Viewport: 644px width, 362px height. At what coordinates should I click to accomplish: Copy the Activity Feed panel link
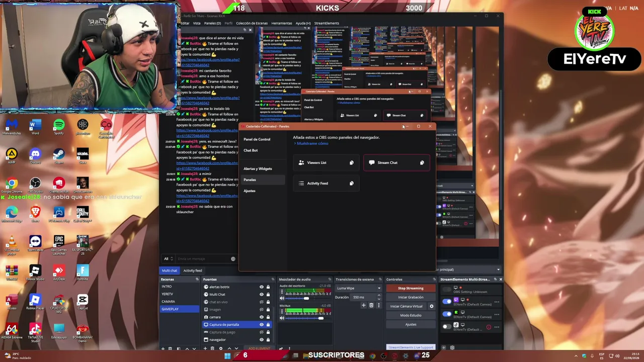(x=352, y=184)
